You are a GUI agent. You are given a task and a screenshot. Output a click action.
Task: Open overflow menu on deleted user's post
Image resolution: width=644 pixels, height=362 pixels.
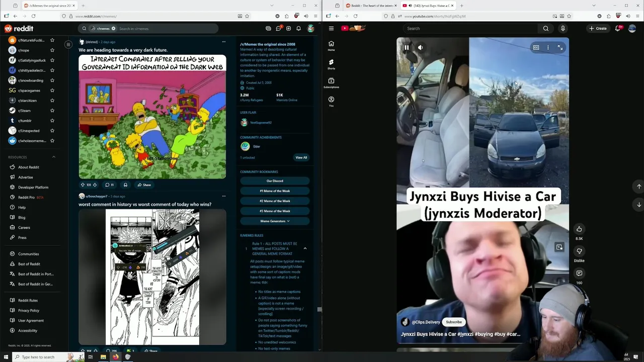pyautogui.click(x=223, y=42)
